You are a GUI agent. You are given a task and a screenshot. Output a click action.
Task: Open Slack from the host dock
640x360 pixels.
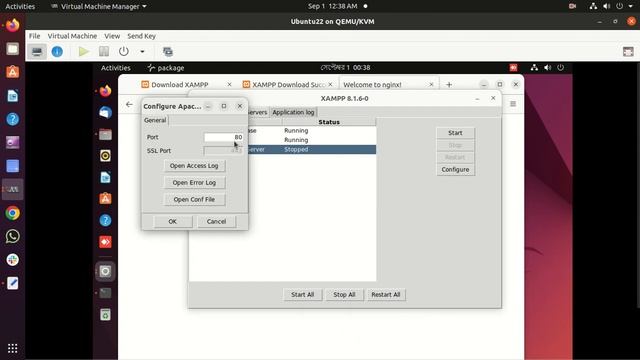tap(13, 260)
